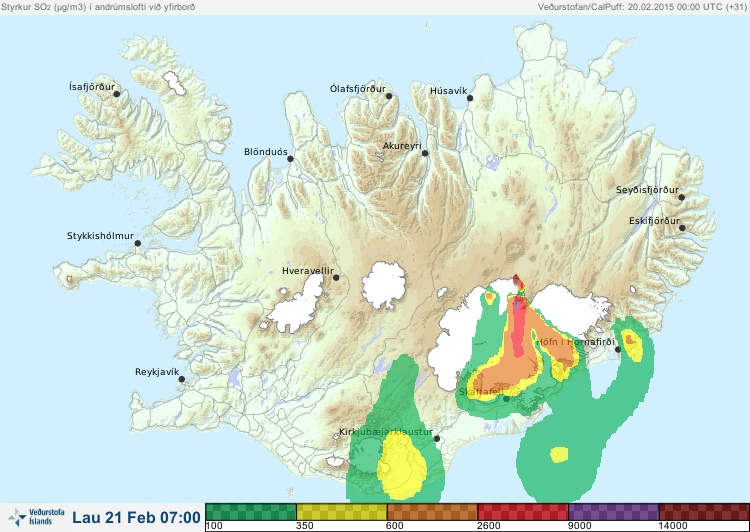Screen dimensions: 750x532
Task: Click the legend value 2600
Action: (x=488, y=526)
